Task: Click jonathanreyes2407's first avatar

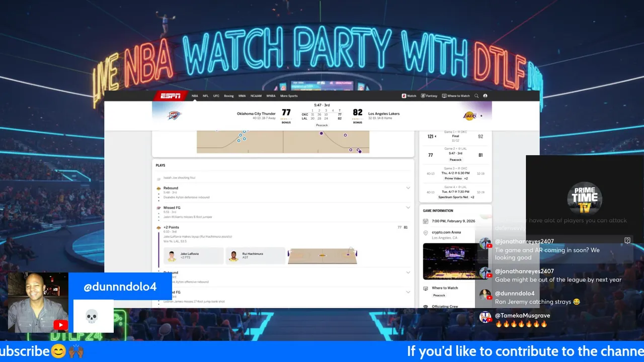Action: (x=485, y=244)
